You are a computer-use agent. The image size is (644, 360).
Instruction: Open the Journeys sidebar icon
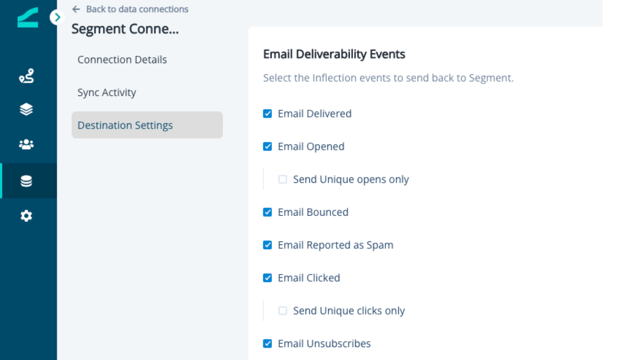click(x=26, y=76)
